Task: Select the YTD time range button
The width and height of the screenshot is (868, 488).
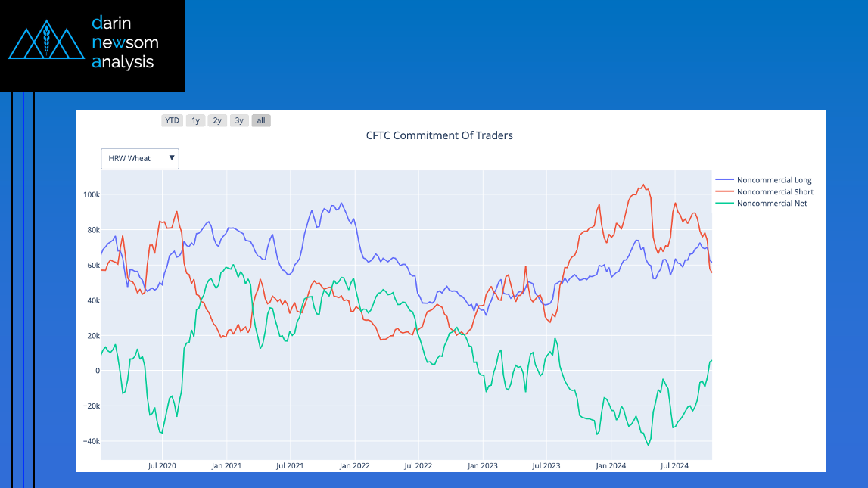Action: pyautogui.click(x=172, y=120)
